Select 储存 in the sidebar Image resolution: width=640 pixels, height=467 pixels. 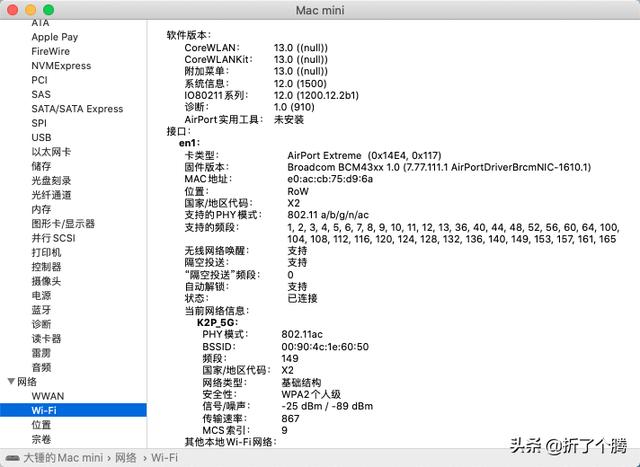41,166
